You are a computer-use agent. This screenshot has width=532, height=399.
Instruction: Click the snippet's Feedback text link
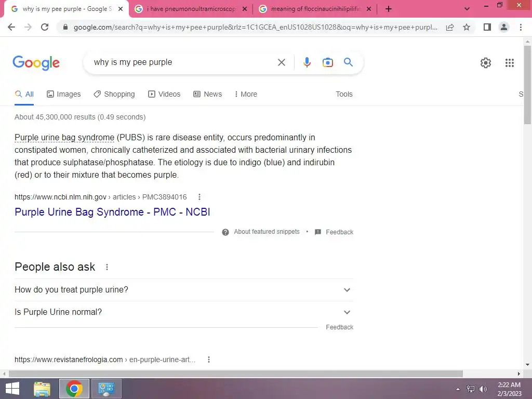click(x=340, y=232)
